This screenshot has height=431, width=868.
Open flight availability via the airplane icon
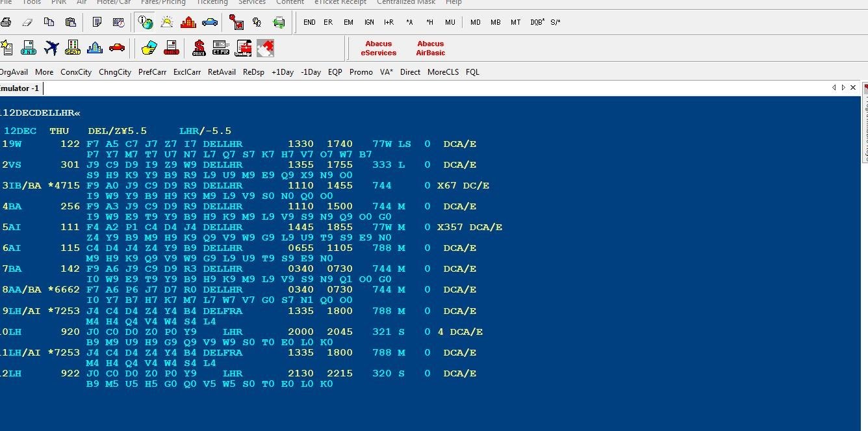[x=51, y=46]
